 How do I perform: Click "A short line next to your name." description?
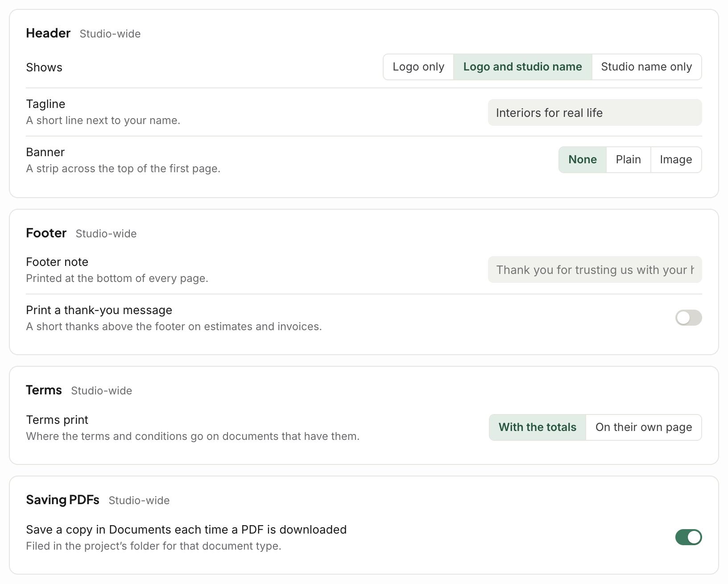pos(103,120)
